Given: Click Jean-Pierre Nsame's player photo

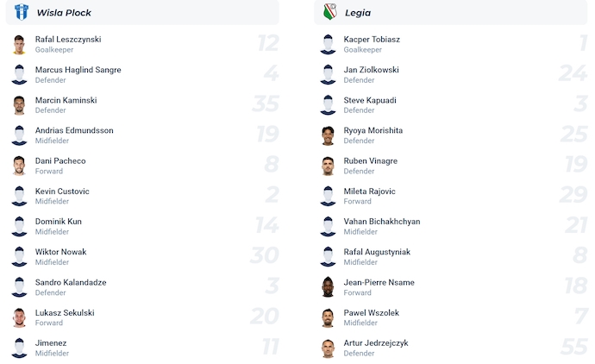Looking at the screenshot, I should [328, 287].
